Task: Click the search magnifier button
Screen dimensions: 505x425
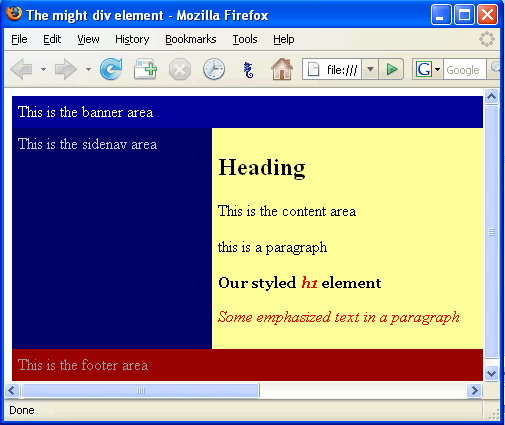Action: pyautogui.click(x=495, y=69)
